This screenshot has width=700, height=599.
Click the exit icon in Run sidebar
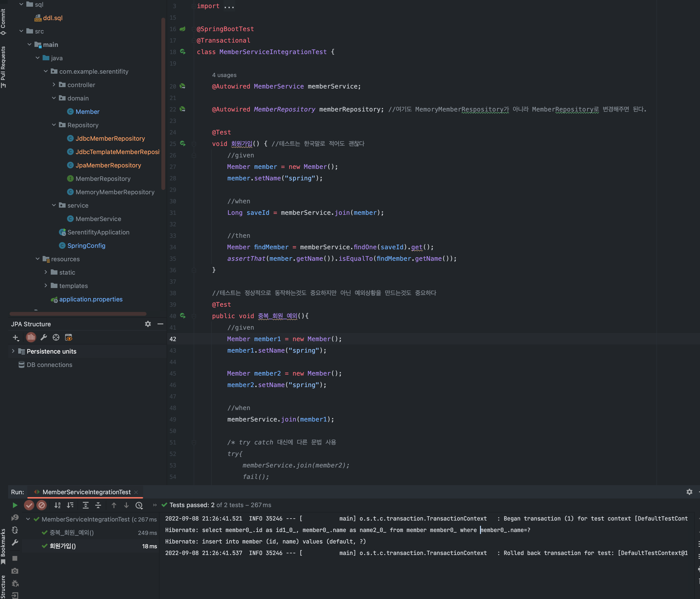(15, 595)
